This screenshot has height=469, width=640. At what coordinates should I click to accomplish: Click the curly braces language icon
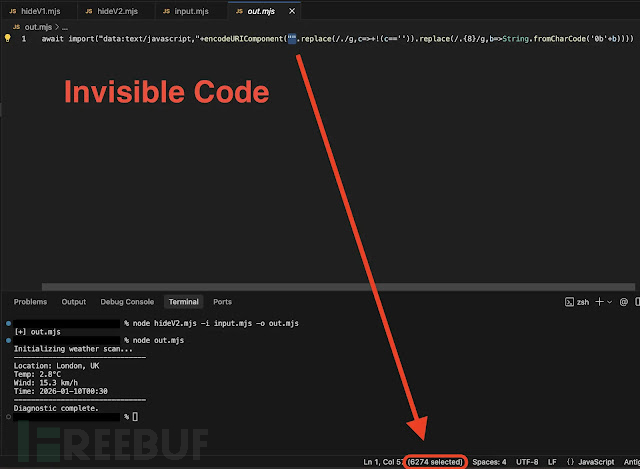(570, 462)
